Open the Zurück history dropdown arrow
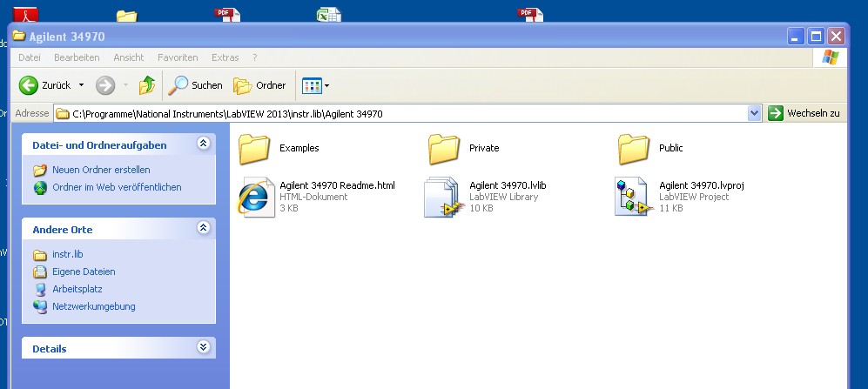This screenshot has height=389, width=868. pos(81,85)
